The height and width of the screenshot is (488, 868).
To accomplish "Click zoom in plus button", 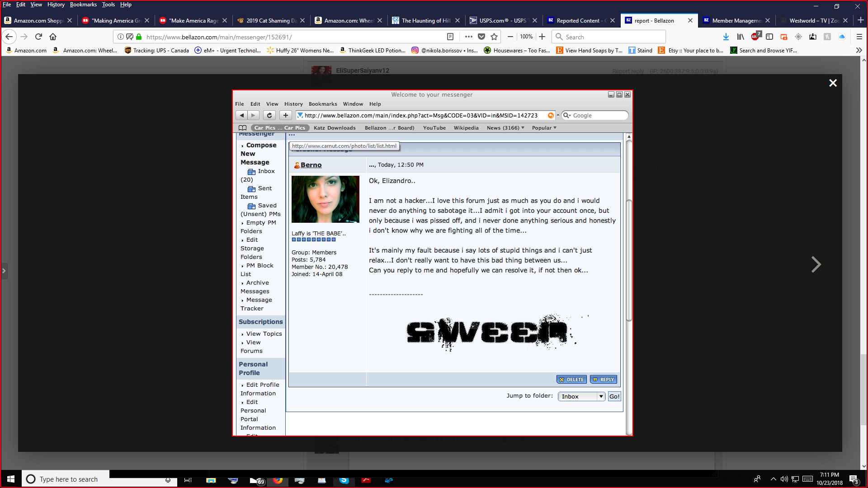I will pos(542,37).
